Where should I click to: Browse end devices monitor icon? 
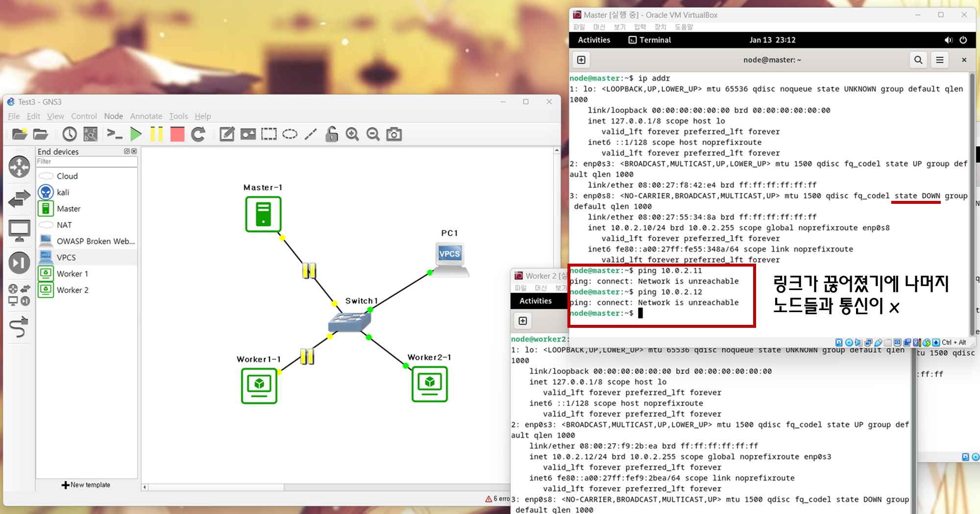click(19, 231)
